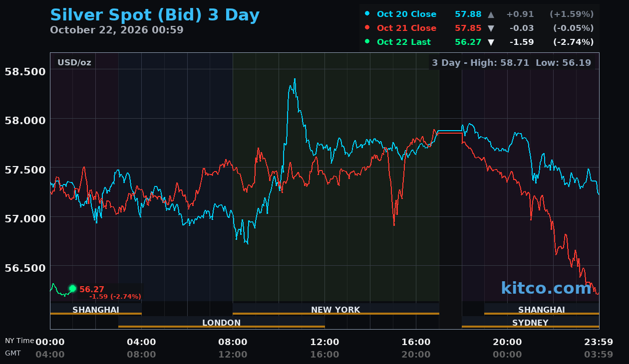Click the (+1.59%) percent change
Screen dimensions: 629x364
point(572,14)
